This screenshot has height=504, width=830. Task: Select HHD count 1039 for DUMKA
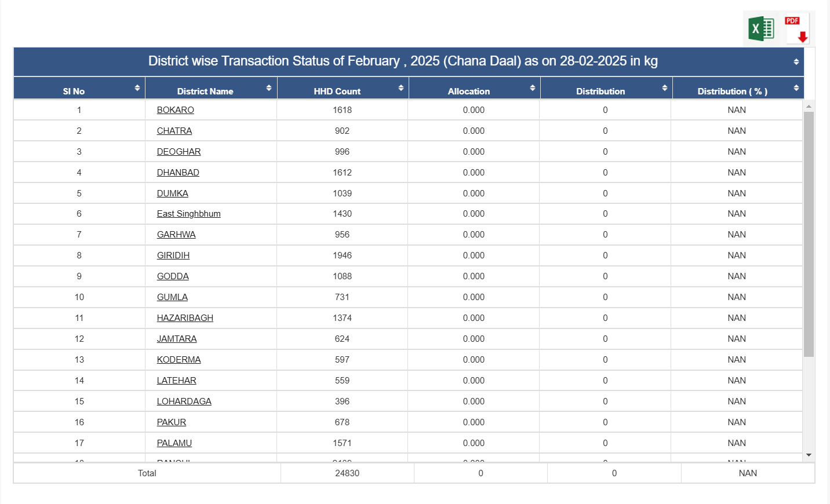click(x=342, y=193)
